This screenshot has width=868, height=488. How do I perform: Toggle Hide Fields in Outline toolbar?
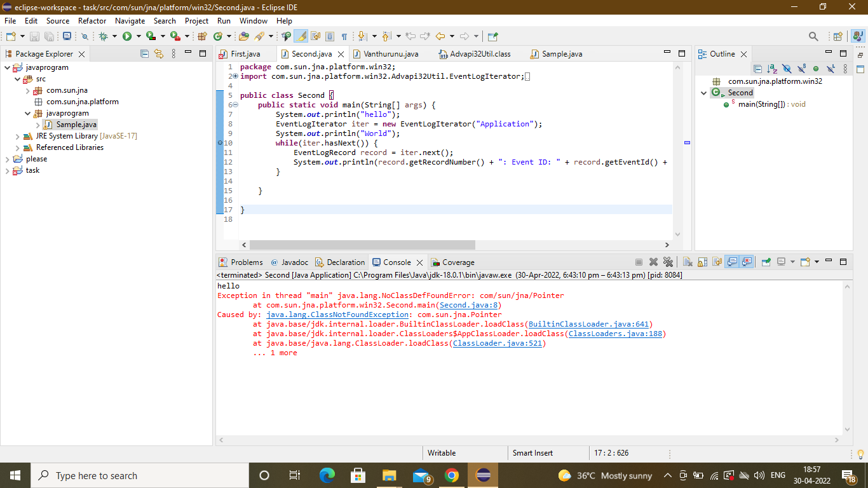(787, 69)
